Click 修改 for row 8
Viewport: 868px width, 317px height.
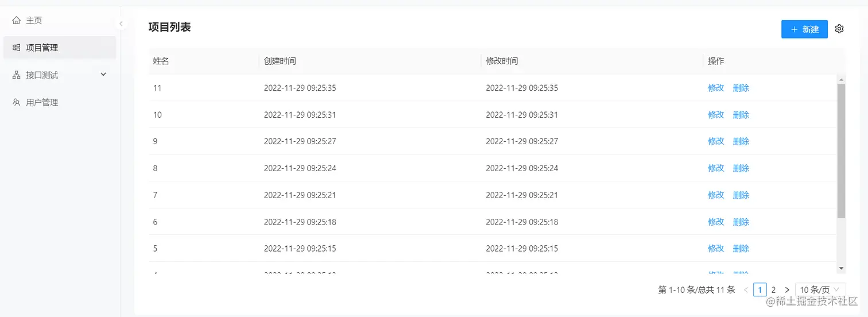(x=716, y=168)
